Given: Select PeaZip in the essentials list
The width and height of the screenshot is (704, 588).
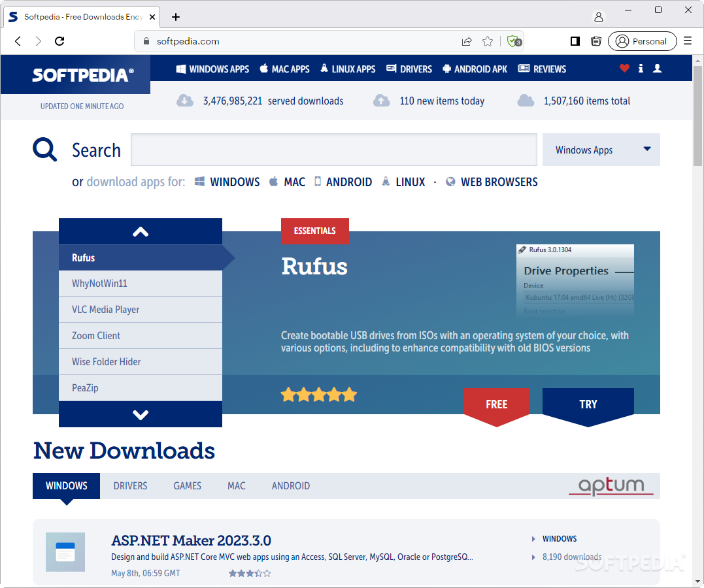Looking at the screenshot, I should (x=141, y=388).
